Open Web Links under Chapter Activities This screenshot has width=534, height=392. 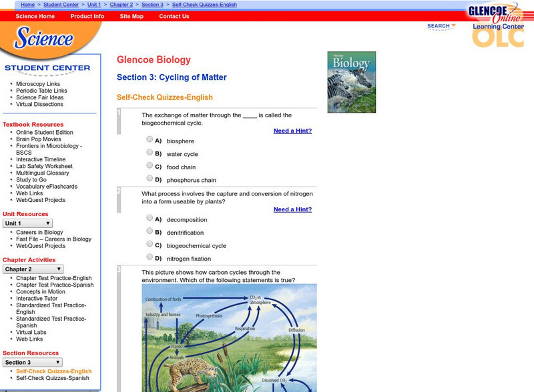pyautogui.click(x=29, y=339)
